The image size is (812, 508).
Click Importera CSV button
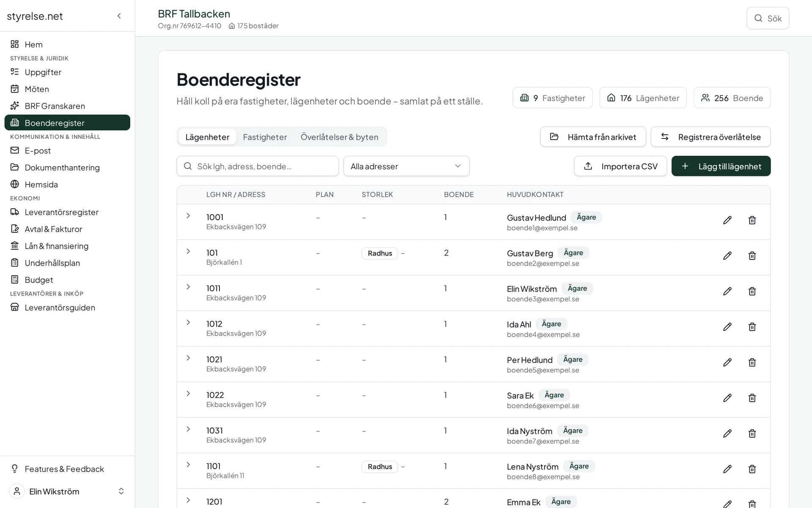coord(620,166)
